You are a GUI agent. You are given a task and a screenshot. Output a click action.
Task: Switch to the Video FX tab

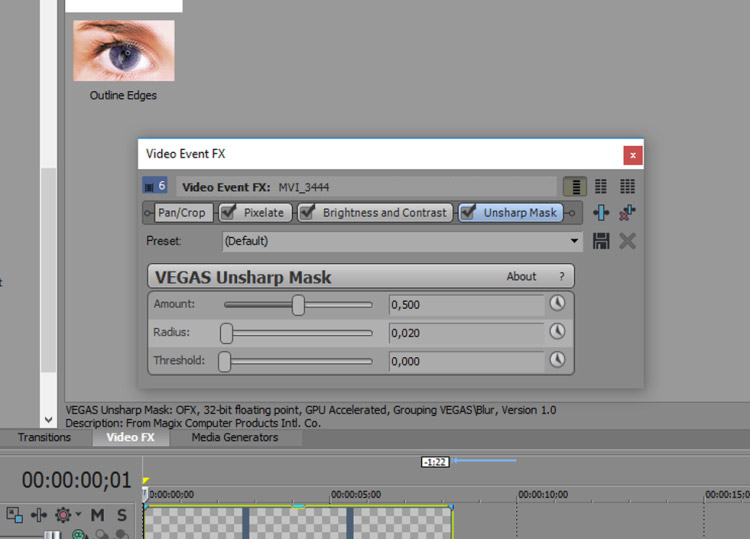[130, 438]
